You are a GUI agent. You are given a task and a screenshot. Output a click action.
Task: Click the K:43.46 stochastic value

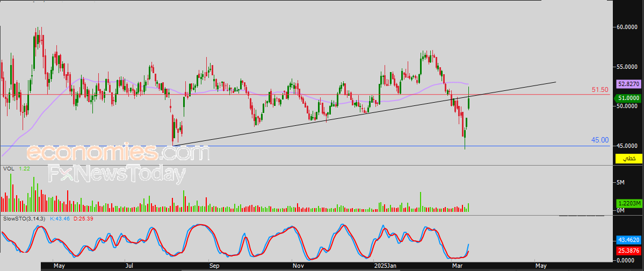click(60, 218)
